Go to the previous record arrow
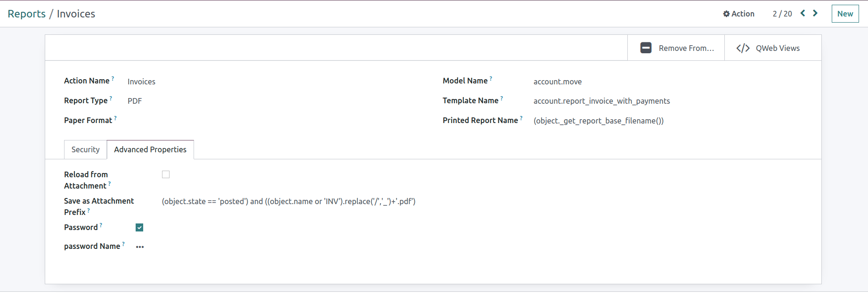 [803, 13]
